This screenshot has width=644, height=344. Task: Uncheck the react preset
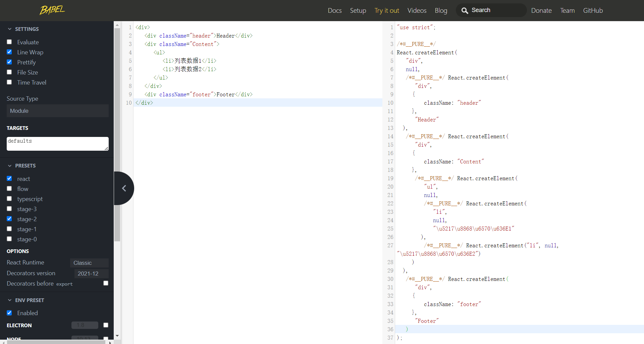tap(9, 179)
